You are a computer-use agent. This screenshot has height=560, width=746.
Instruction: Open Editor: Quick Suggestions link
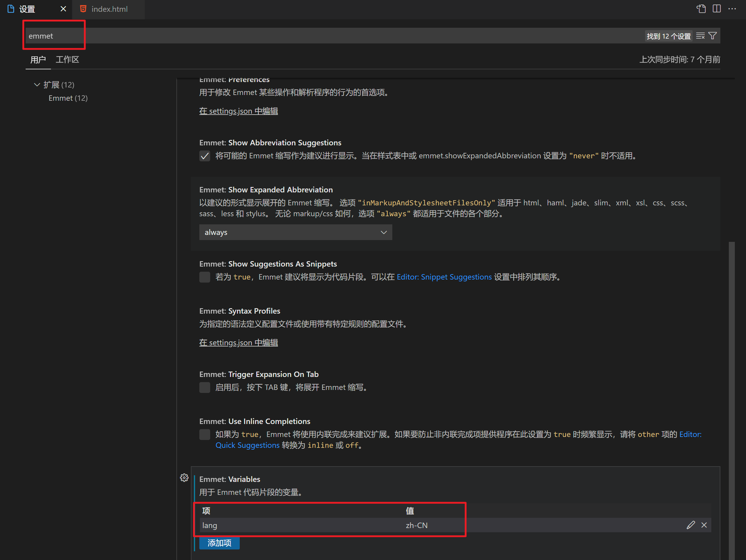coord(248,445)
